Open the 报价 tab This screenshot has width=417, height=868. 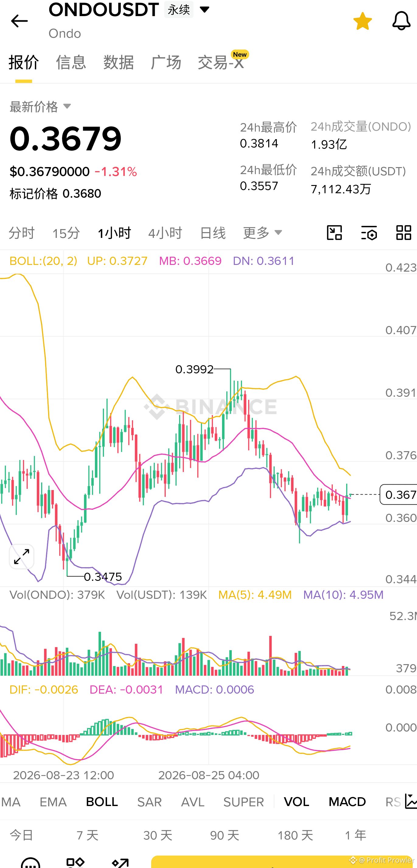pyautogui.click(x=24, y=62)
